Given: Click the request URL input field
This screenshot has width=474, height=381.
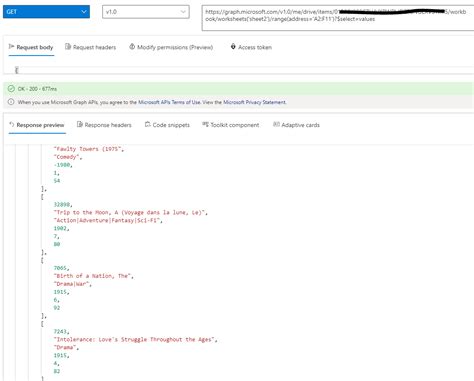Looking at the screenshot, I should click(x=338, y=18).
